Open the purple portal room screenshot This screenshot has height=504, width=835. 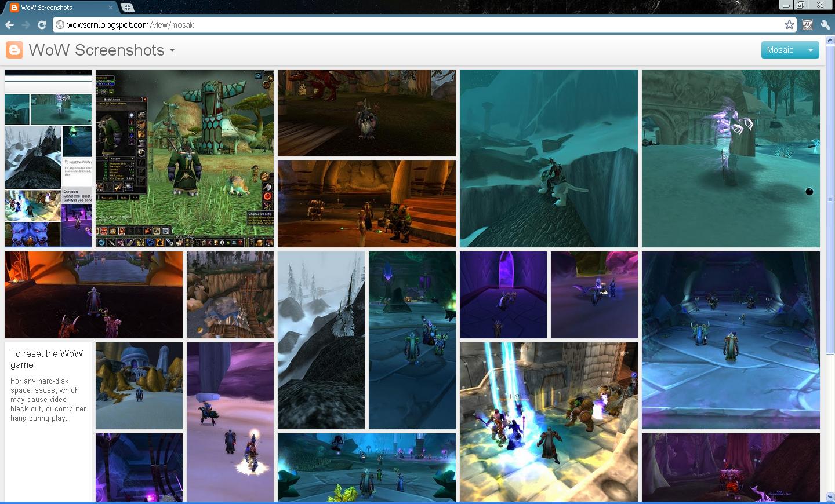click(x=502, y=294)
